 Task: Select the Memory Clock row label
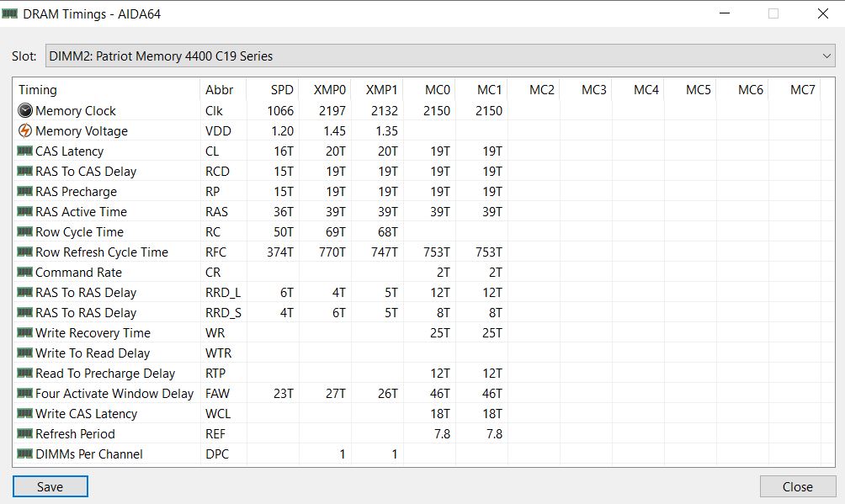(76, 110)
